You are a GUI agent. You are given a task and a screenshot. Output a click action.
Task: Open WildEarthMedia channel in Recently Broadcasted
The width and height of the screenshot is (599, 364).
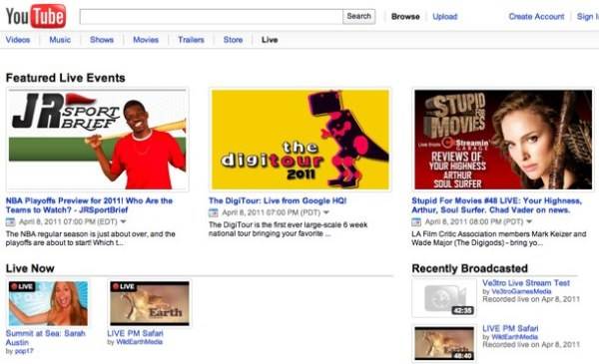[514, 337]
